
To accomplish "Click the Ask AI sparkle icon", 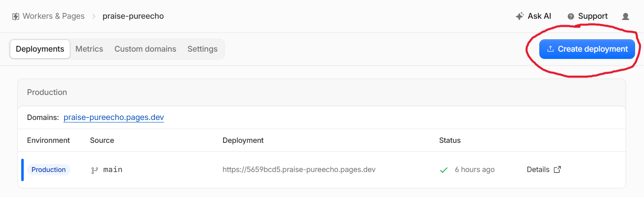I will 520,16.
